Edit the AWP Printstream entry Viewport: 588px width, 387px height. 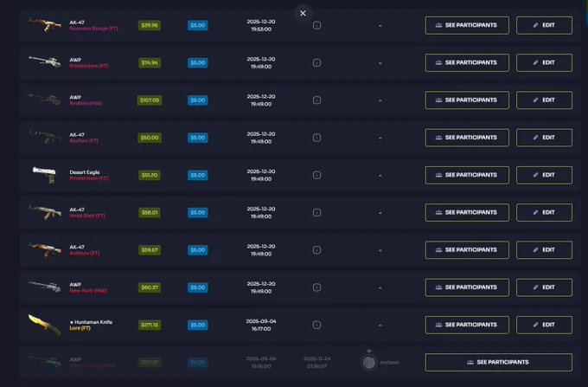(544, 62)
